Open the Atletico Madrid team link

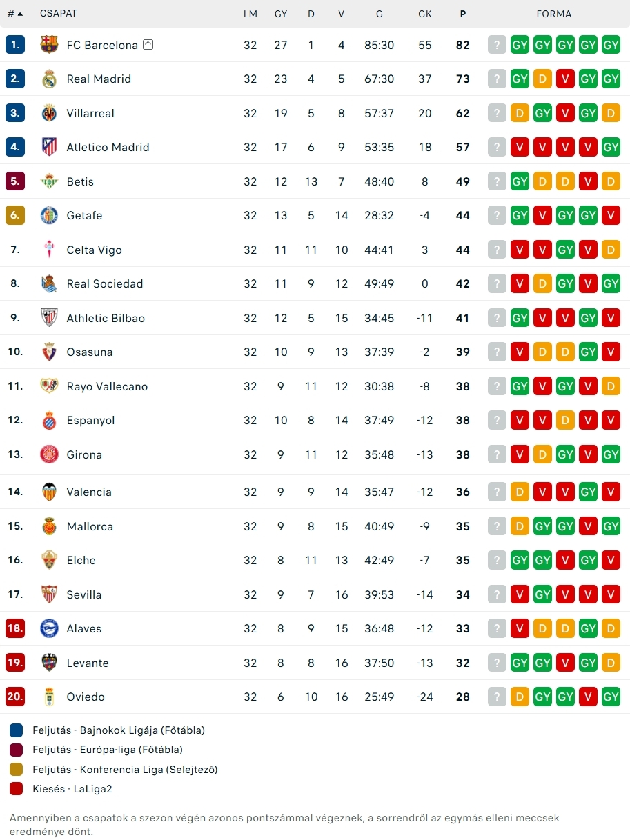coord(108,147)
